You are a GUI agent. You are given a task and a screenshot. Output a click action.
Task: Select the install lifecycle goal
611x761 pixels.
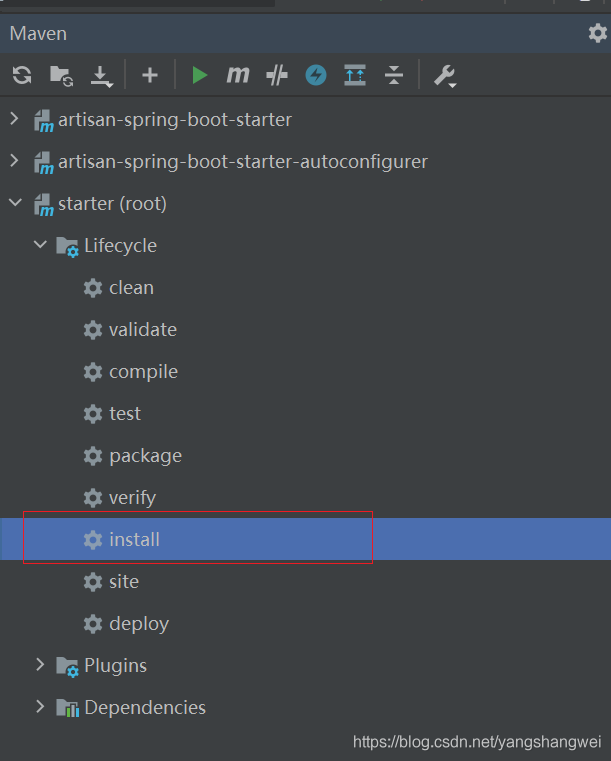(x=134, y=540)
